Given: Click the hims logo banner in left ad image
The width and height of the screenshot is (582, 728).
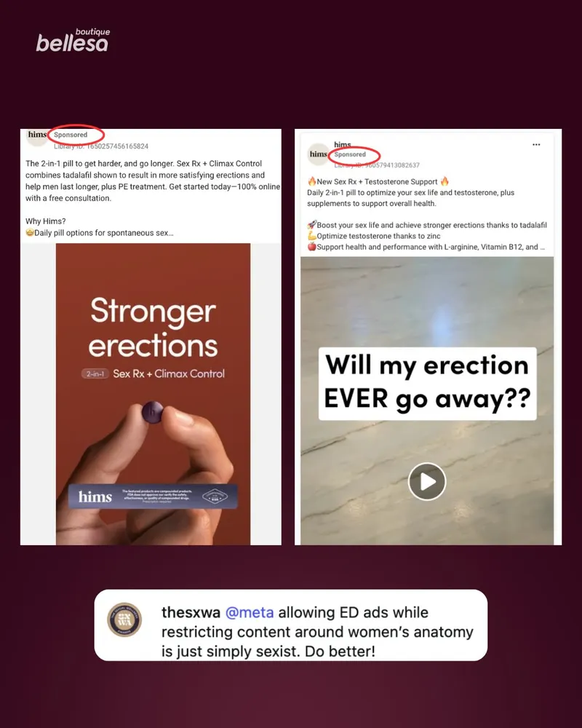Looking at the screenshot, I should coord(153,496).
